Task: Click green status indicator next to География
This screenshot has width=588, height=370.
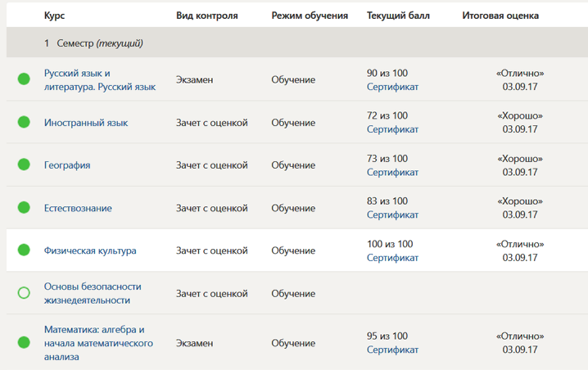Action: pyautogui.click(x=24, y=165)
